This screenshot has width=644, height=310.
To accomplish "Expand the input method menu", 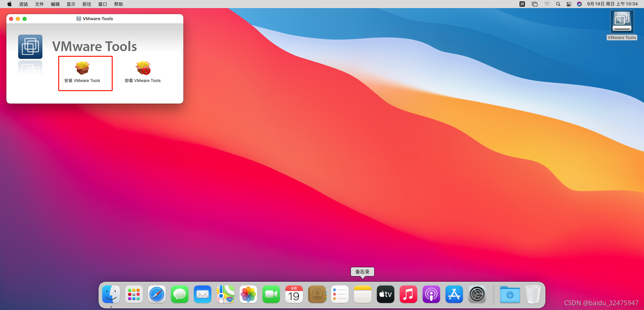I will [x=522, y=4].
